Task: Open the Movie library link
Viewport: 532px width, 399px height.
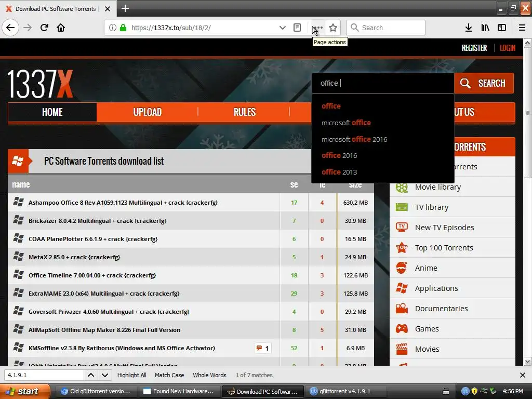Action: (x=438, y=187)
